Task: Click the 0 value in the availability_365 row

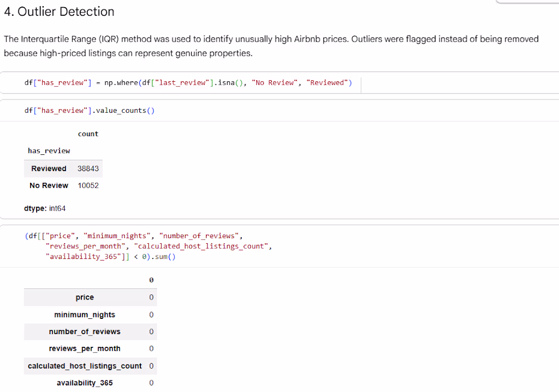Action: (x=151, y=383)
